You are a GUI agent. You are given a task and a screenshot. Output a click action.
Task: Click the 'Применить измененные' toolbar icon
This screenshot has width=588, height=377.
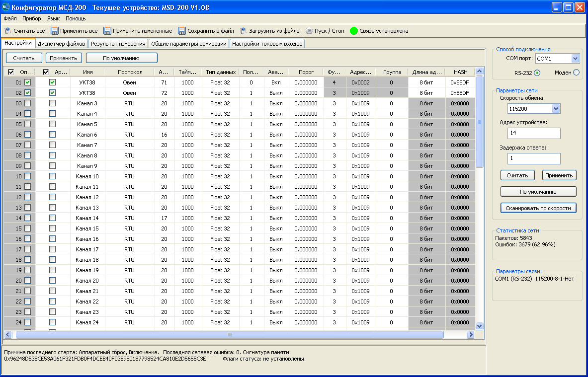107,31
